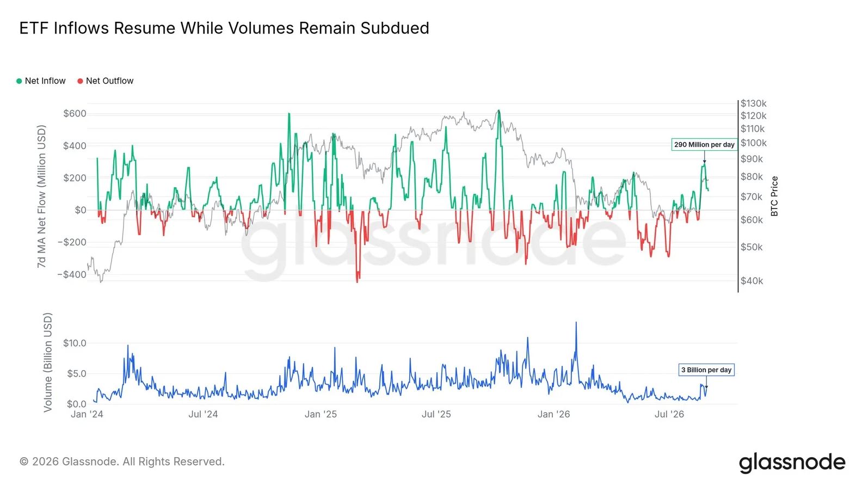Toggle the Net Outflow legend entry
The width and height of the screenshot is (868, 486).
point(105,81)
